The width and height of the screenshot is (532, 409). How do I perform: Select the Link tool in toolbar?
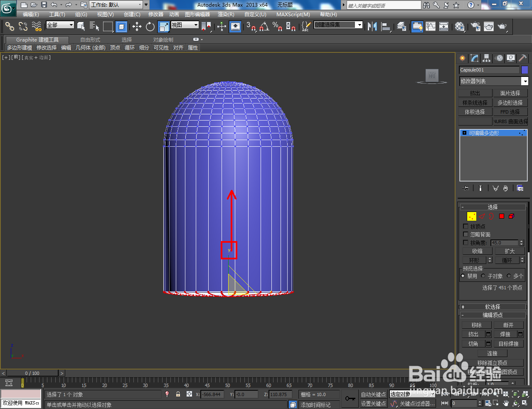tap(10, 27)
